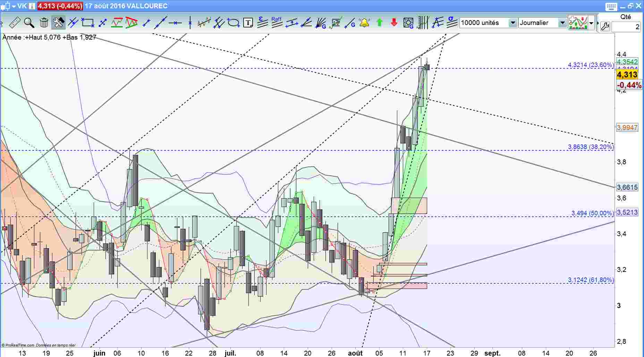Select the ruler measuring tool
The height and width of the screenshot is (357, 644).
15,23
